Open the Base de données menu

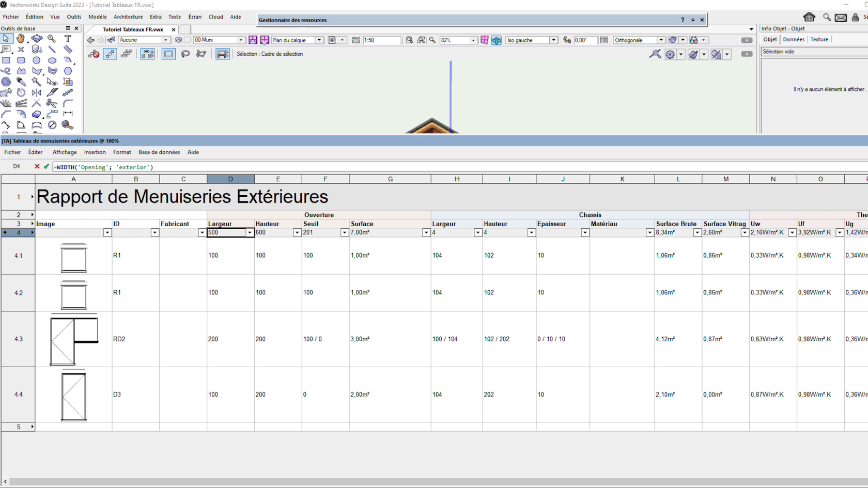[x=159, y=152]
